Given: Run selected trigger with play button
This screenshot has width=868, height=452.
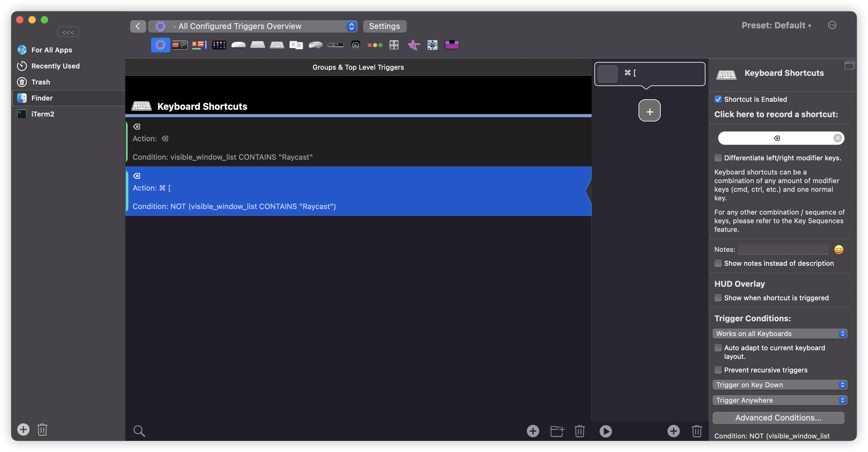Looking at the screenshot, I should coord(606,431).
